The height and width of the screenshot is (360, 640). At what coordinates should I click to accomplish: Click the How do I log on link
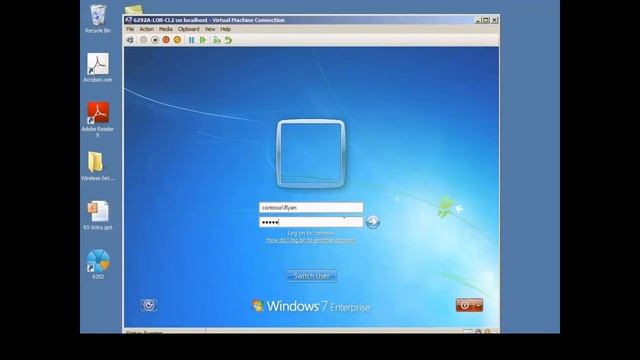tap(311, 240)
